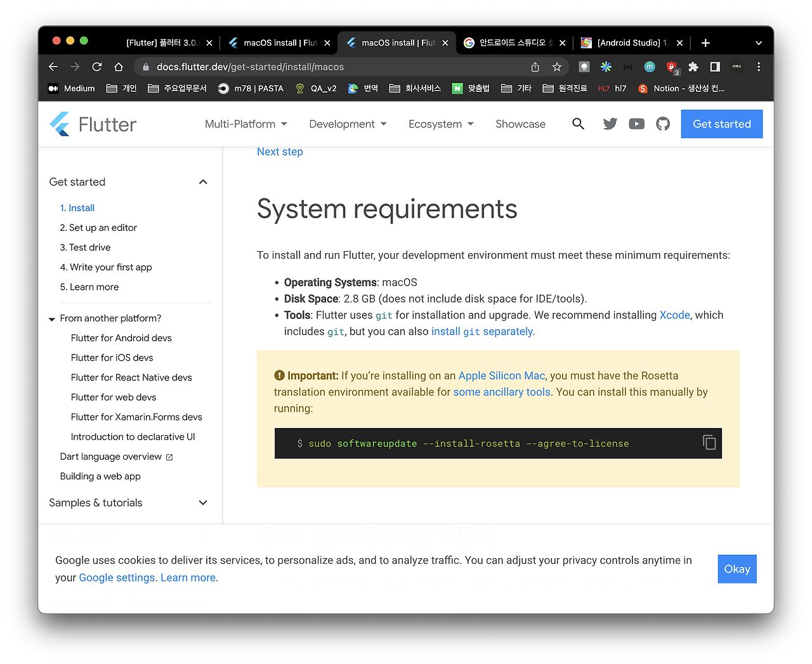The width and height of the screenshot is (812, 664).
Task: Collapse the Get started sidebar section
Action: pos(203,182)
